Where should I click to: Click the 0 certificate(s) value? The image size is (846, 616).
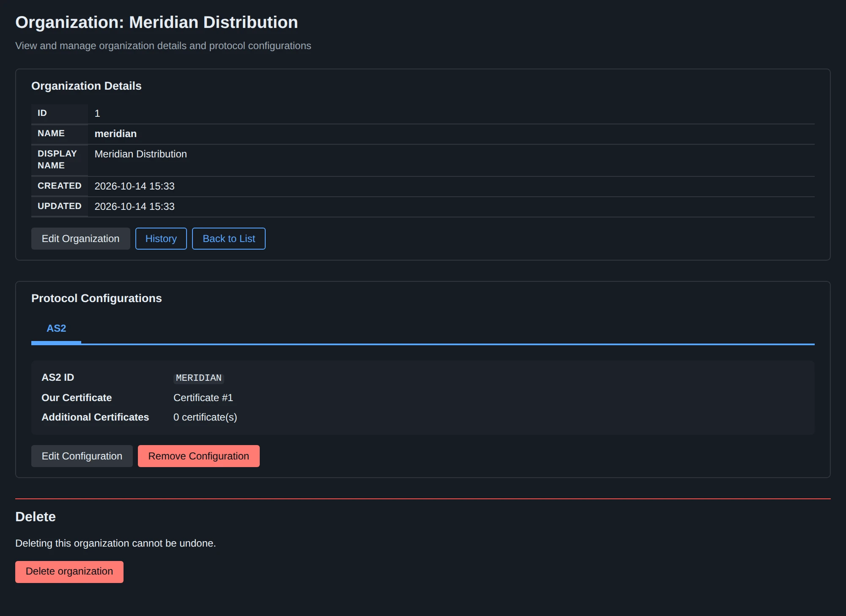[x=205, y=417]
